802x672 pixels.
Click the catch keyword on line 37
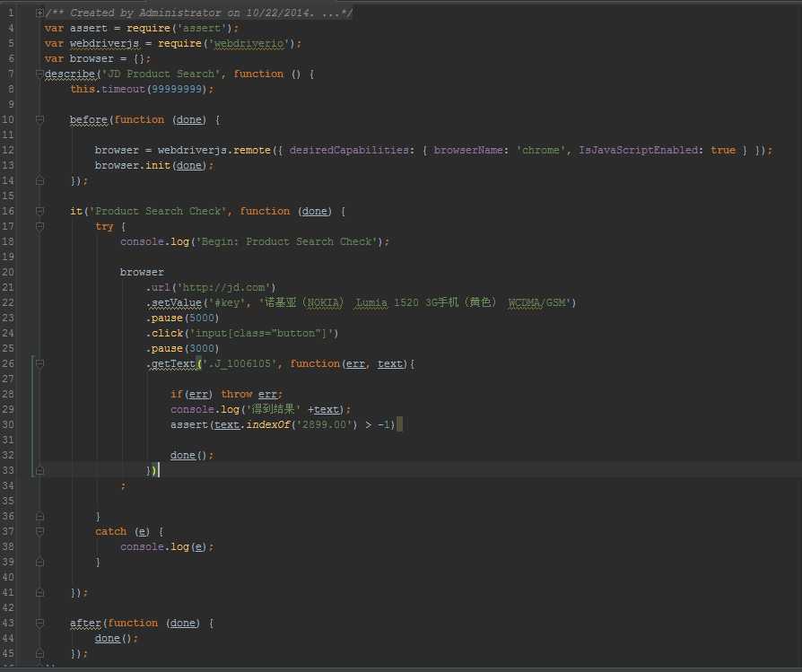tap(110, 531)
